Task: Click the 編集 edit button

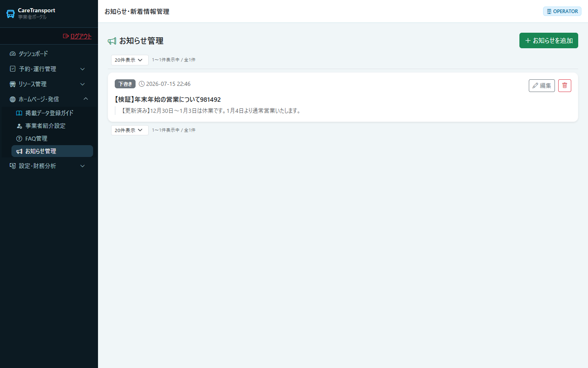Action: (x=542, y=85)
